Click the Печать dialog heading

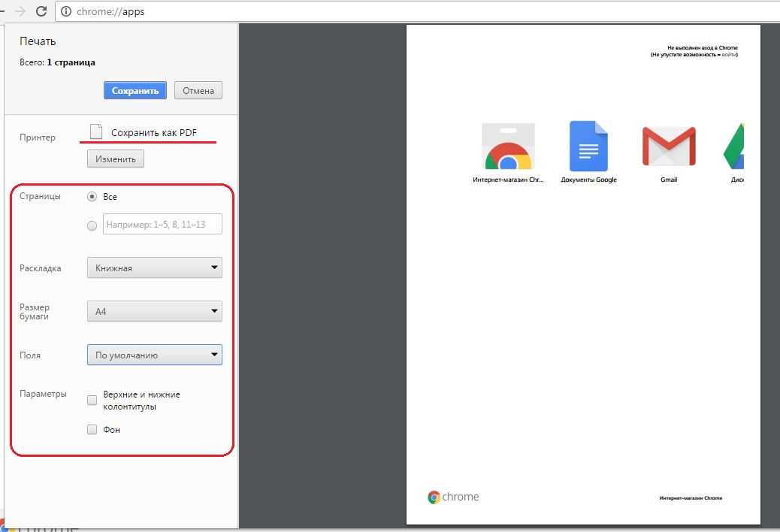coord(38,41)
